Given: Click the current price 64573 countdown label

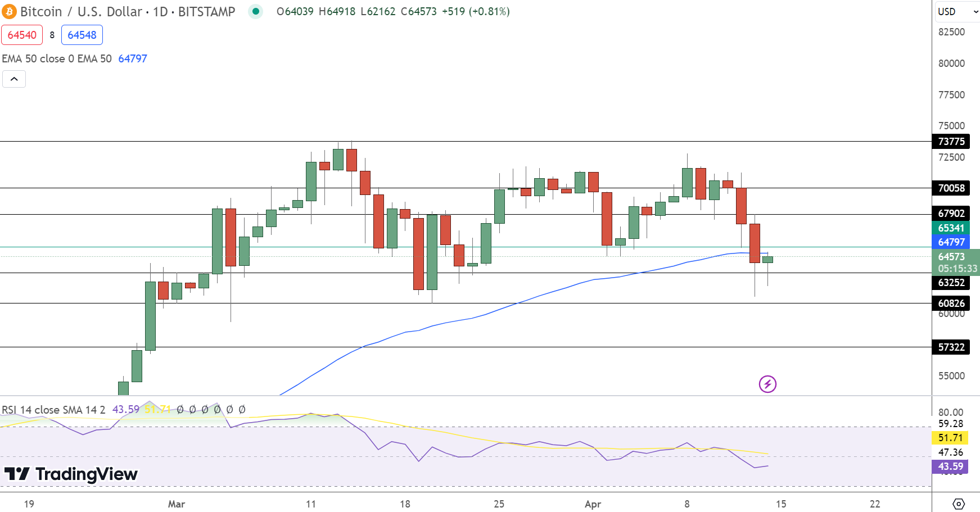Looking at the screenshot, I should click(956, 262).
